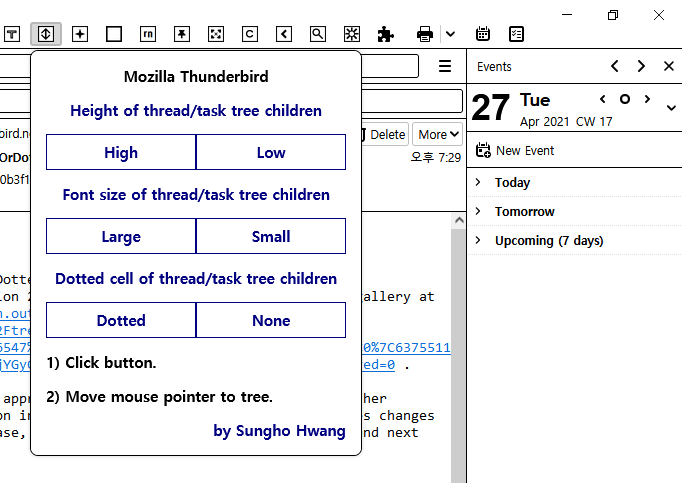Image resolution: width=682 pixels, height=483 pixels.
Task: Minimize the Thunderbird window
Action: (567, 15)
